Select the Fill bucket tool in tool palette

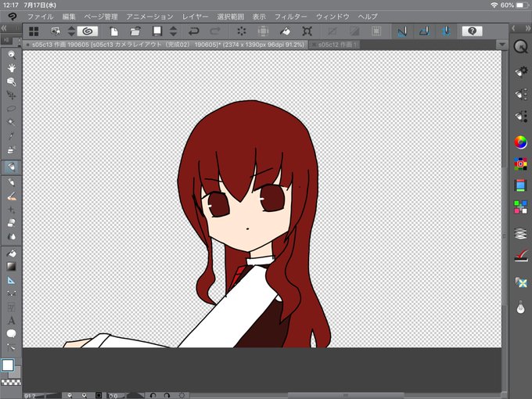11,253
